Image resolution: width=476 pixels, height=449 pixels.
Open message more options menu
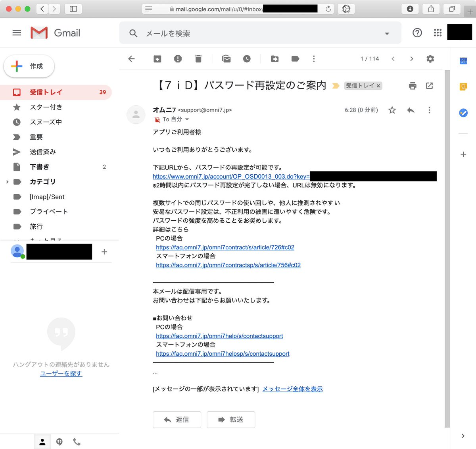tap(429, 110)
